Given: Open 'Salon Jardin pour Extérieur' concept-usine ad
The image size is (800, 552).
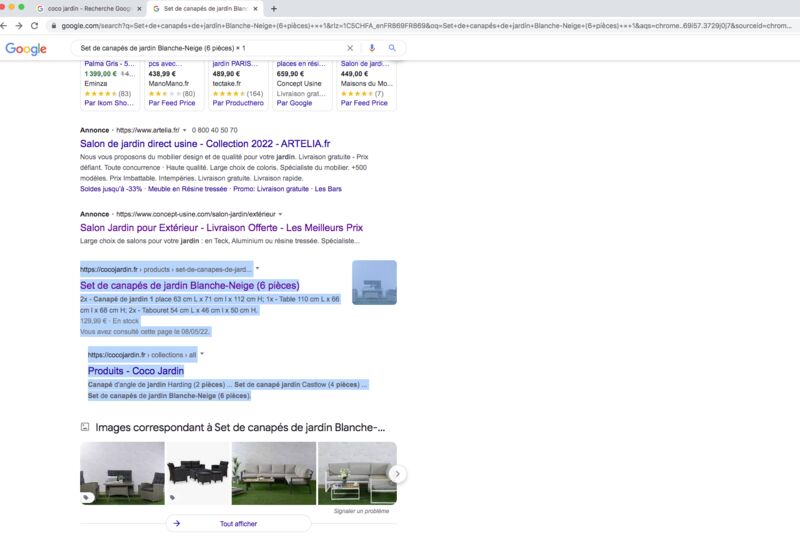Looking at the screenshot, I should (x=221, y=228).
